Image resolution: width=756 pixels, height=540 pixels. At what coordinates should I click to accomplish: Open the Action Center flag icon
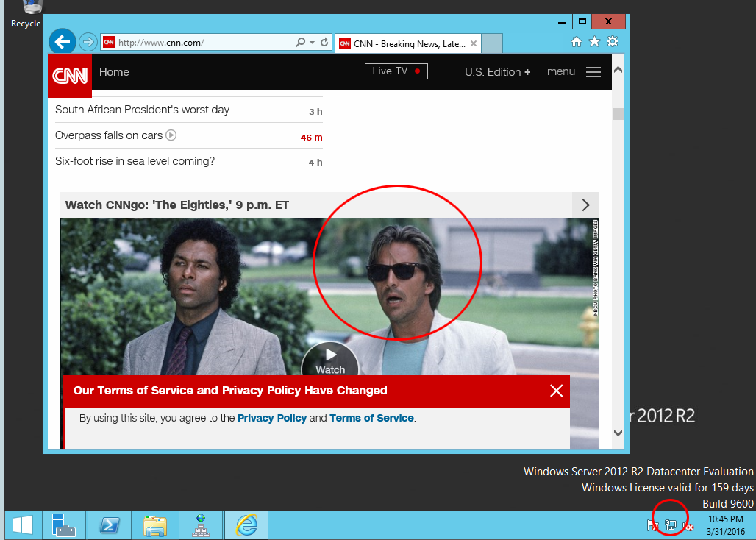point(653,525)
